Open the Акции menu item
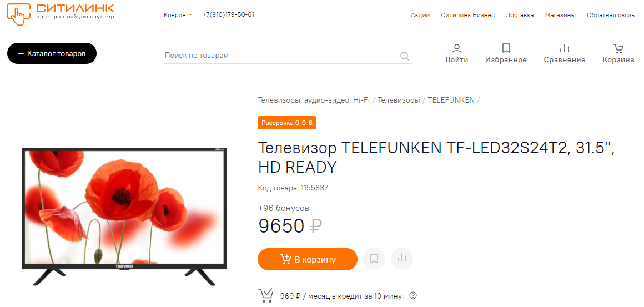This screenshot has width=644, height=307. [x=420, y=15]
